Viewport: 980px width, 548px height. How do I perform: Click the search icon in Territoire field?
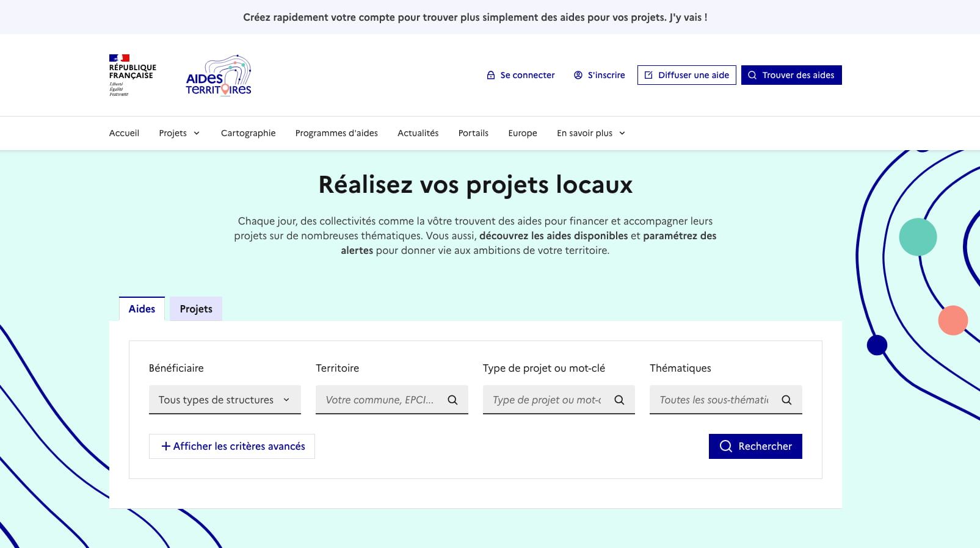click(x=452, y=400)
